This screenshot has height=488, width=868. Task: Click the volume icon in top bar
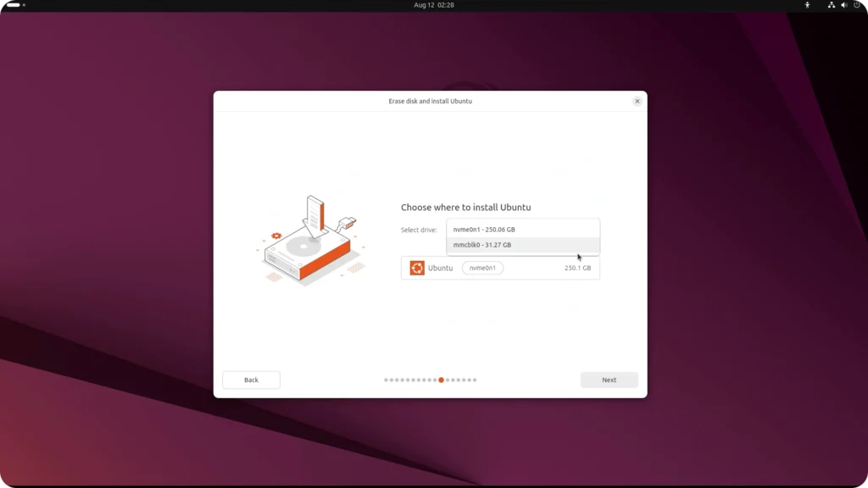[x=843, y=5]
